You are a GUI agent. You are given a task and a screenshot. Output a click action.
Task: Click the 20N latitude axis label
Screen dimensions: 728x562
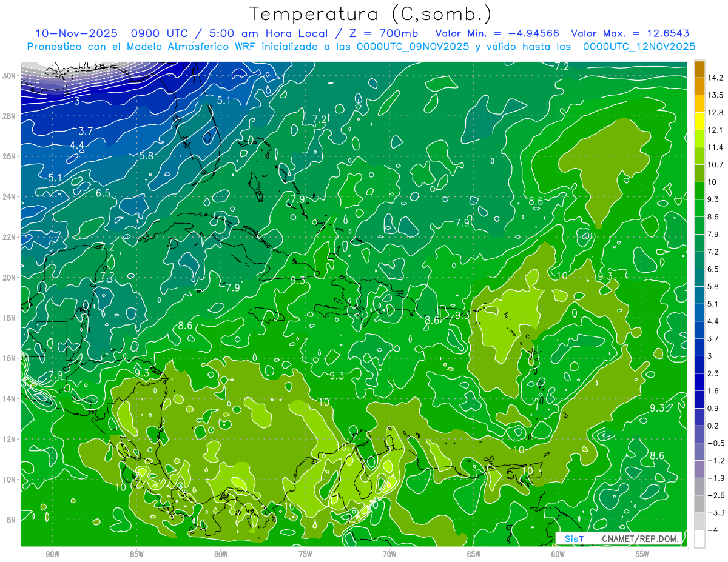pos(9,277)
